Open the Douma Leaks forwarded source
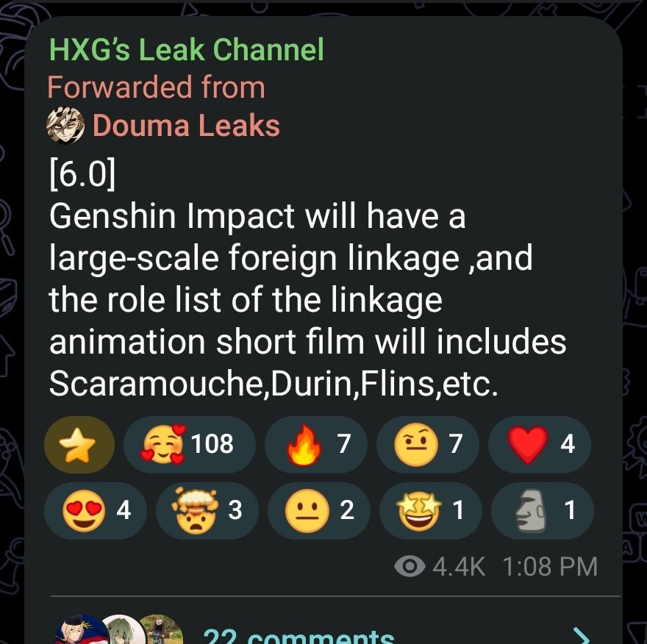Screen dimensions: 647x644 [x=186, y=126]
